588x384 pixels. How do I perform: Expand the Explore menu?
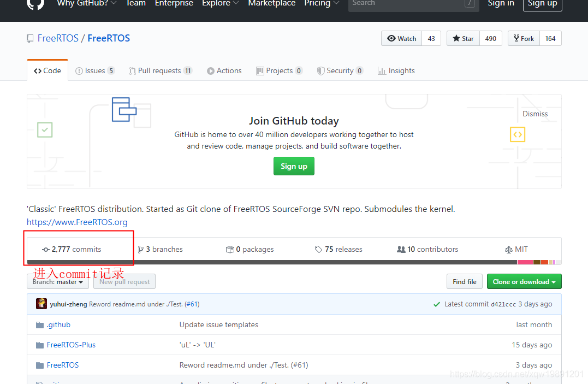pos(220,3)
